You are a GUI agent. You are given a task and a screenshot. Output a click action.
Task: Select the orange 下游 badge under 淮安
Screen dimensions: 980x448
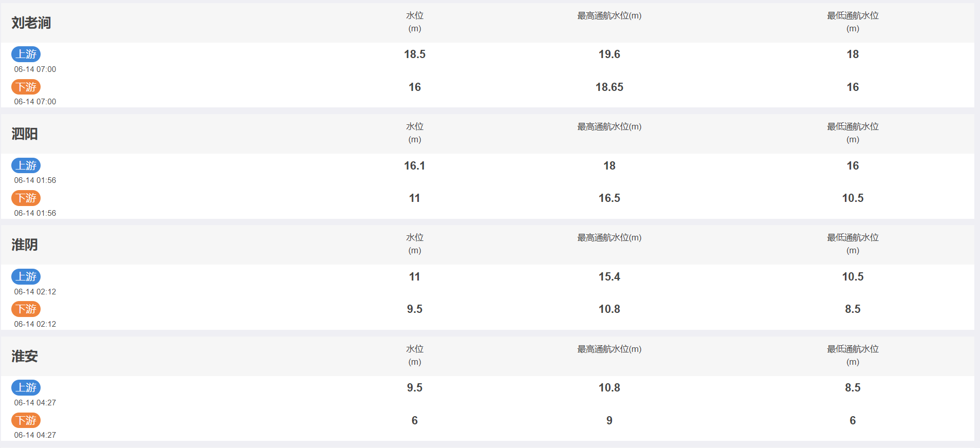pos(26,420)
